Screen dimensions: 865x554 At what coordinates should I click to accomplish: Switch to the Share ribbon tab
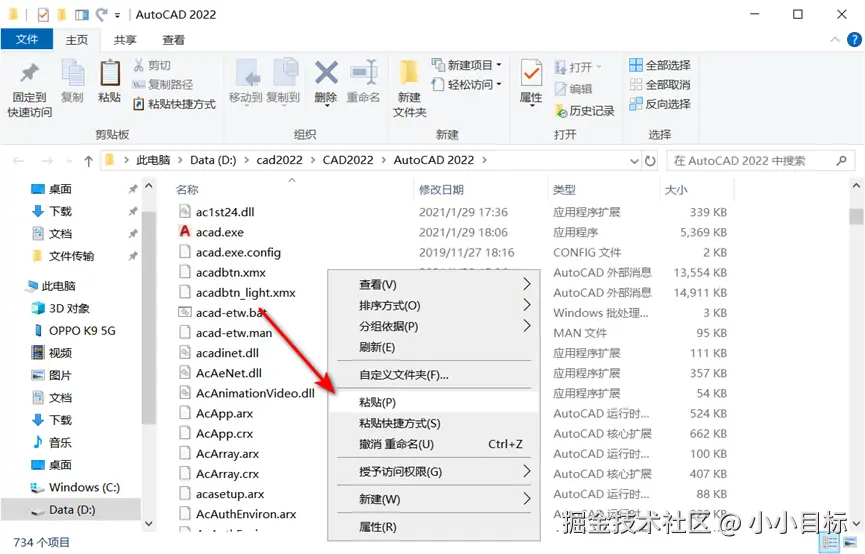125,40
